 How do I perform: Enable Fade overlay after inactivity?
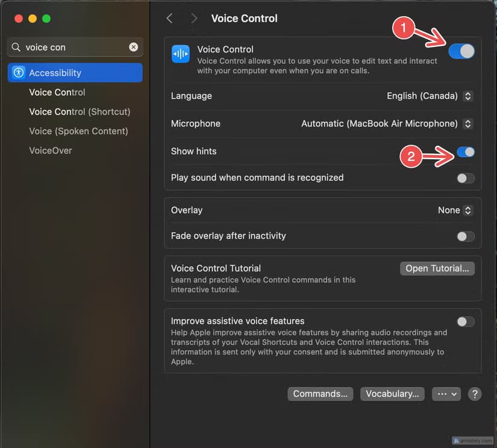[x=466, y=236]
